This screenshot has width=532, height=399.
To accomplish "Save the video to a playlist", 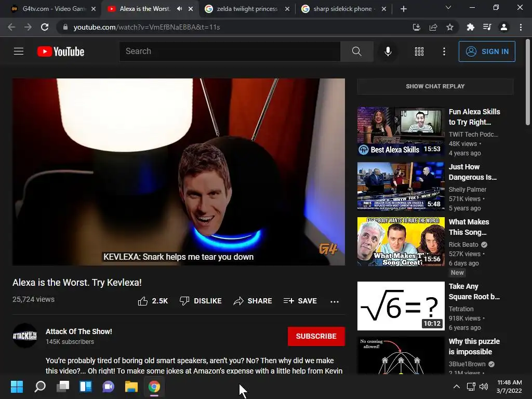I will tap(300, 301).
